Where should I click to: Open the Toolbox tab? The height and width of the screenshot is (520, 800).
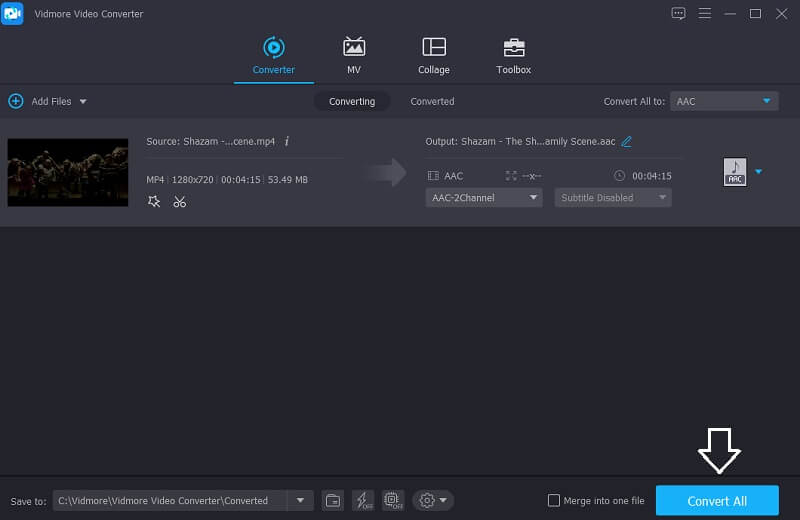point(513,56)
